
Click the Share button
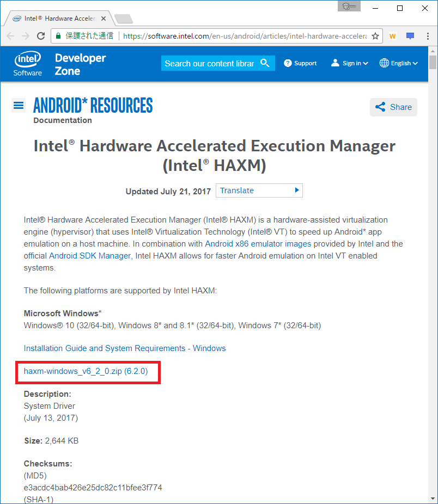(x=393, y=107)
